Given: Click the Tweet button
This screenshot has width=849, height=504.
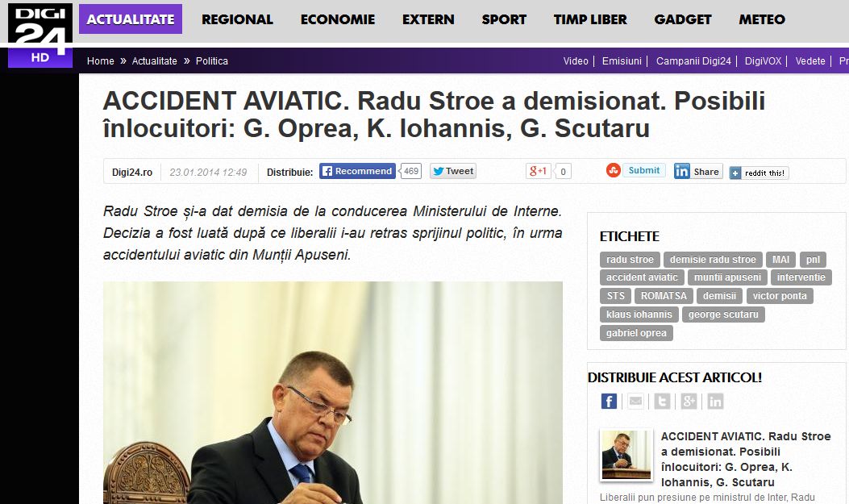Looking at the screenshot, I should [x=452, y=171].
